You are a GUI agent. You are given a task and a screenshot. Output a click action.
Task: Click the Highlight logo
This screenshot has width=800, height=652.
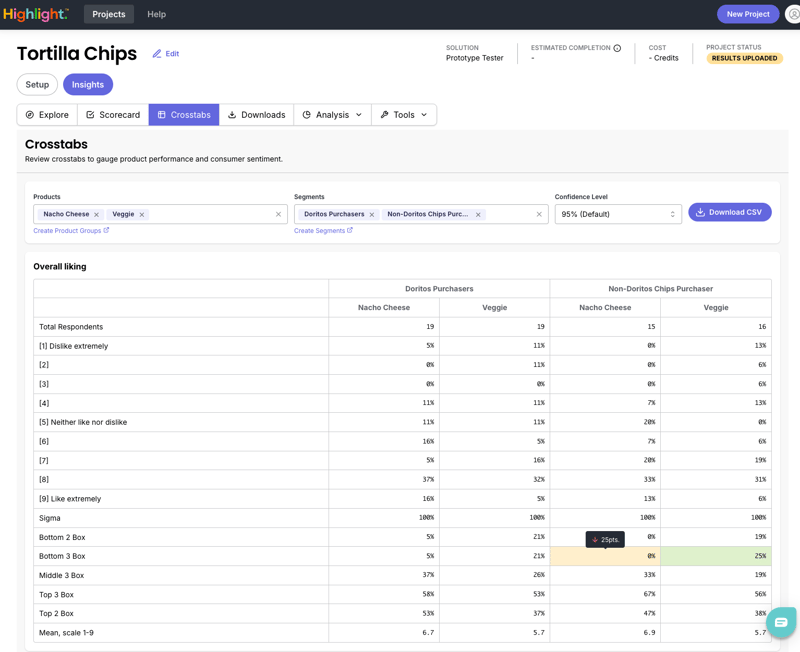36,14
